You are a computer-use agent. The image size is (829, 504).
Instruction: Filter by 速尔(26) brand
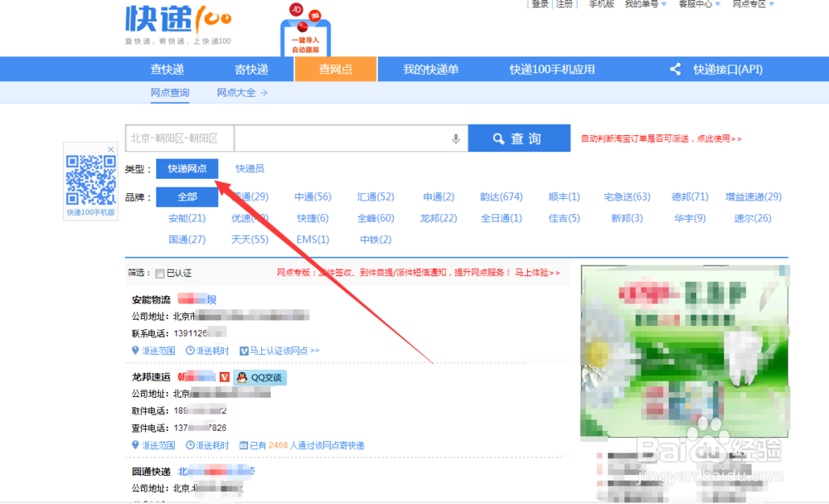[753, 218]
